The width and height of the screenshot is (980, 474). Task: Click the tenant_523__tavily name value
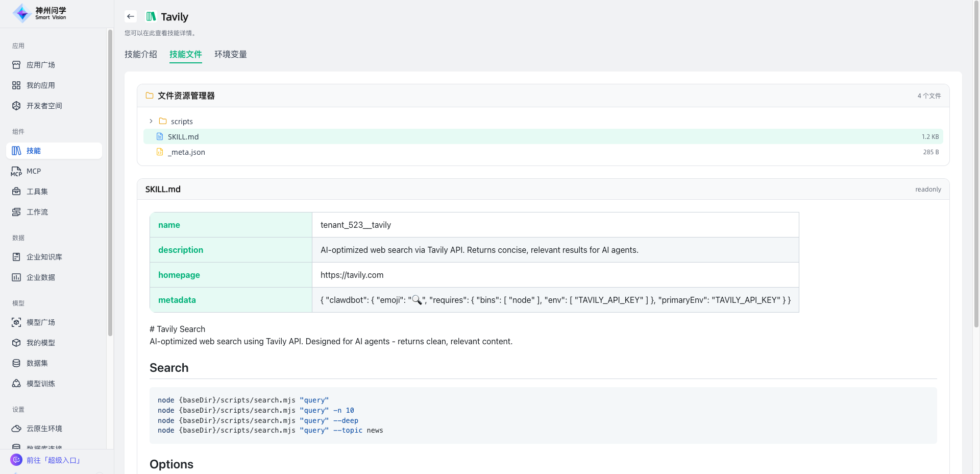coord(356,225)
